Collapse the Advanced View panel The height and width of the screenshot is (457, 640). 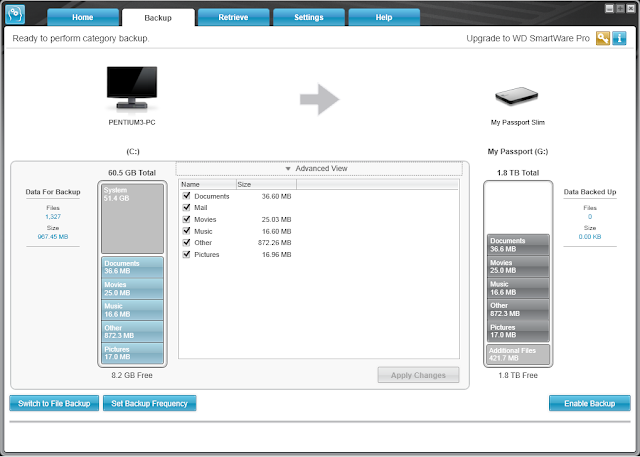coord(319,169)
